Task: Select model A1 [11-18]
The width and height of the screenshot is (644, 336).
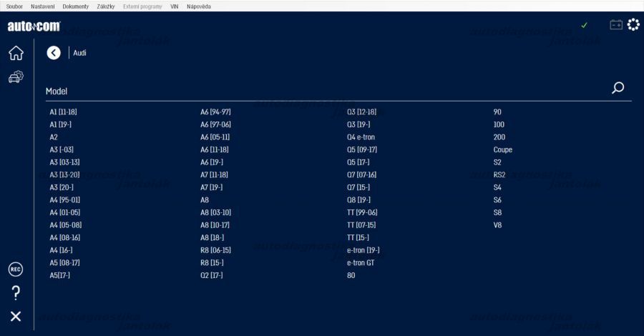Action: point(63,112)
